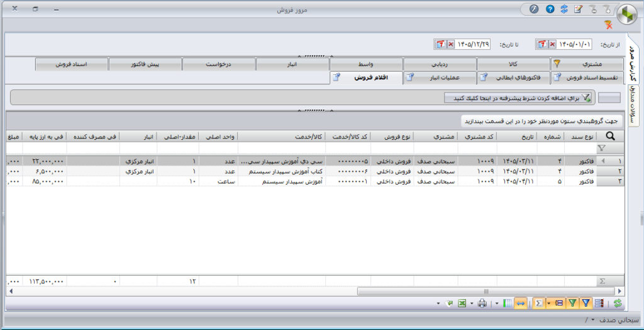Select the عمليات انبار tab
Screen dimensions: 644x330
(x=440, y=77)
